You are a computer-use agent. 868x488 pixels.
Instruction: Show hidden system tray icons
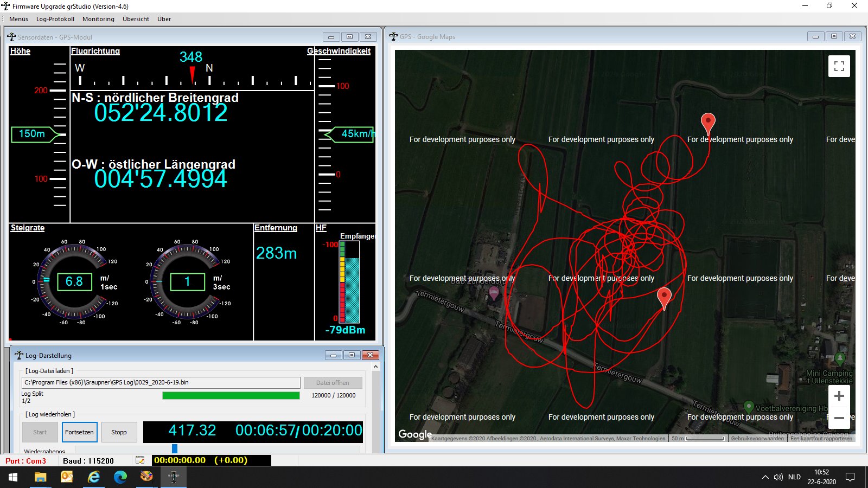(765, 477)
